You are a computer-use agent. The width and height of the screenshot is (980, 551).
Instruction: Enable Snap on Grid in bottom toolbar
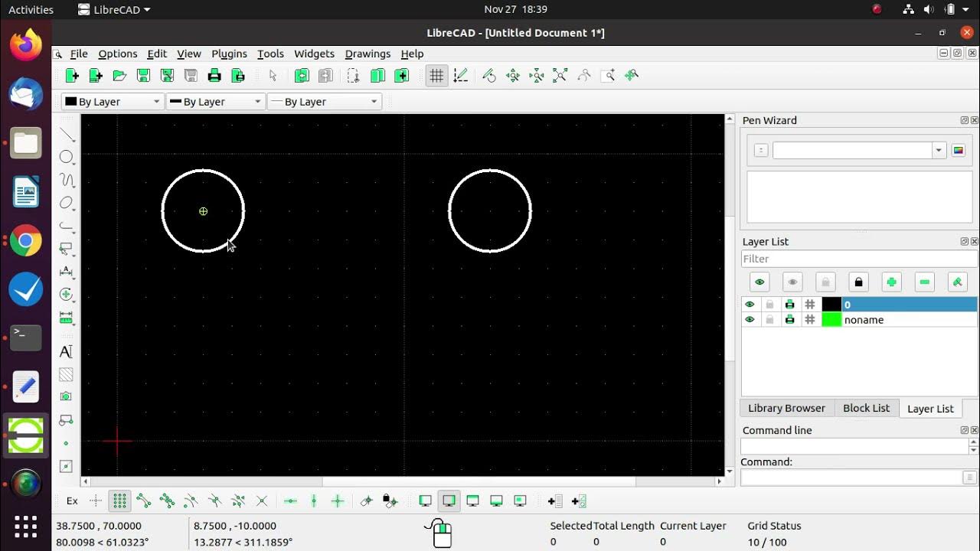[119, 501]
